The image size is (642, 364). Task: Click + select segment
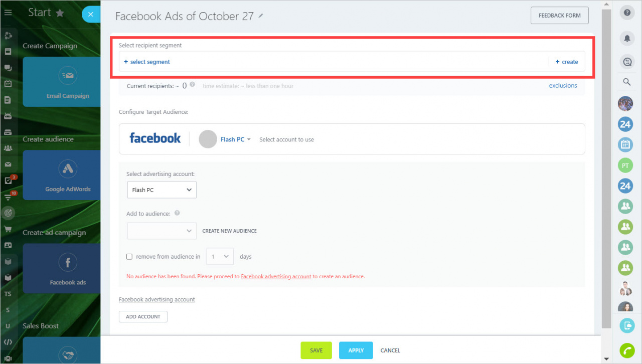[147, 62]
